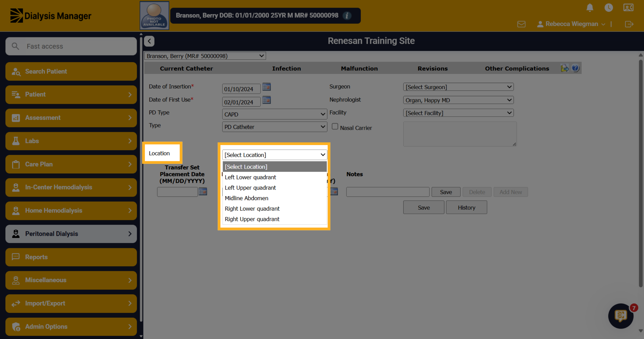Choose Midline Abdomen option
644x339 pixels.
[275, 198]
